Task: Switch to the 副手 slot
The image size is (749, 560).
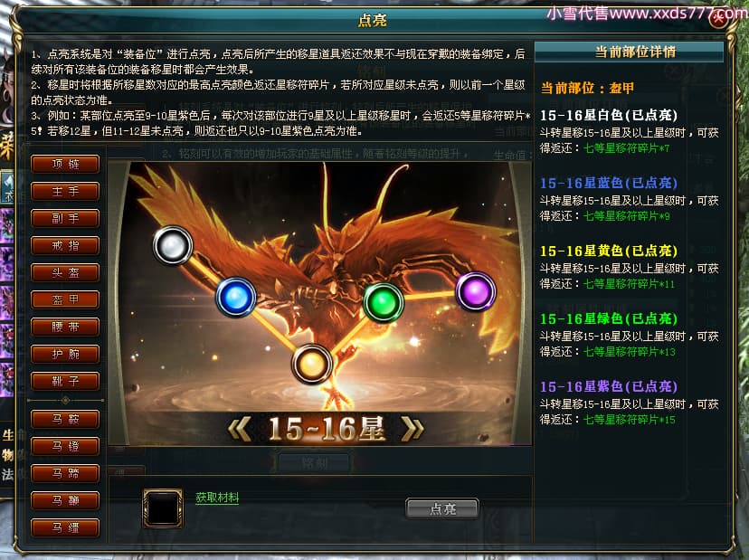Action: tap(65, 218)
